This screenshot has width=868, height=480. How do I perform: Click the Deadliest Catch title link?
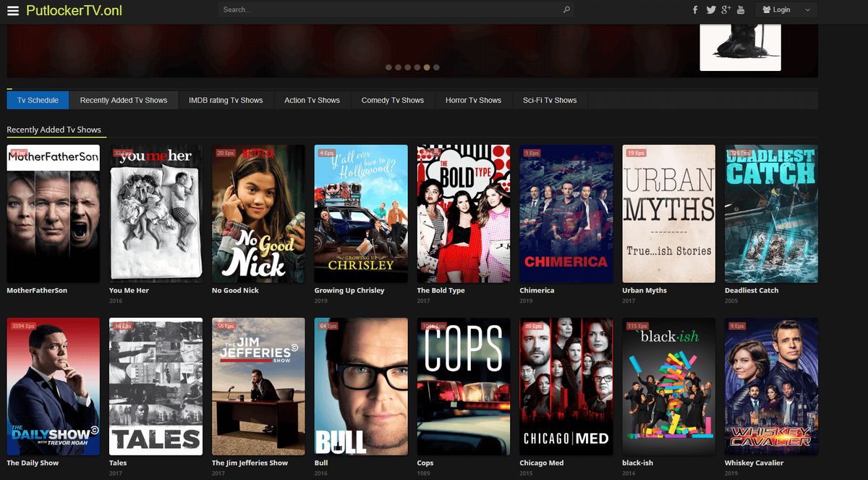pos(752,290)
